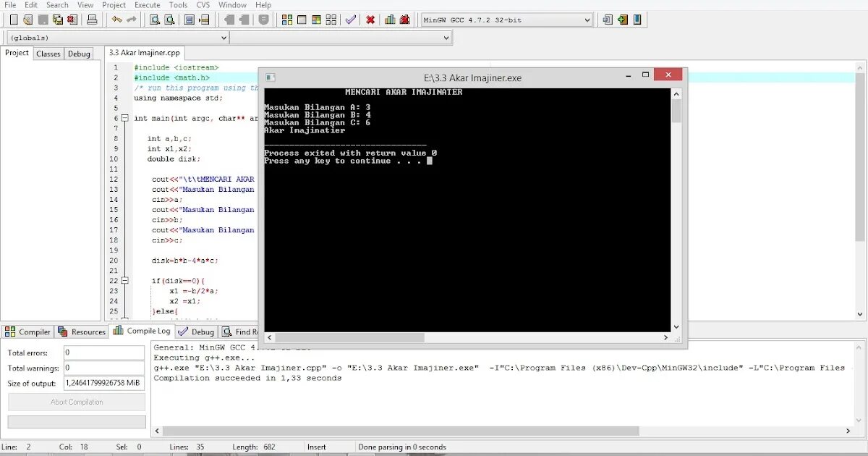Collapse the code fold at line 6
The height and width of the screenshot is (456, 868).
click(x=124, y=118)
